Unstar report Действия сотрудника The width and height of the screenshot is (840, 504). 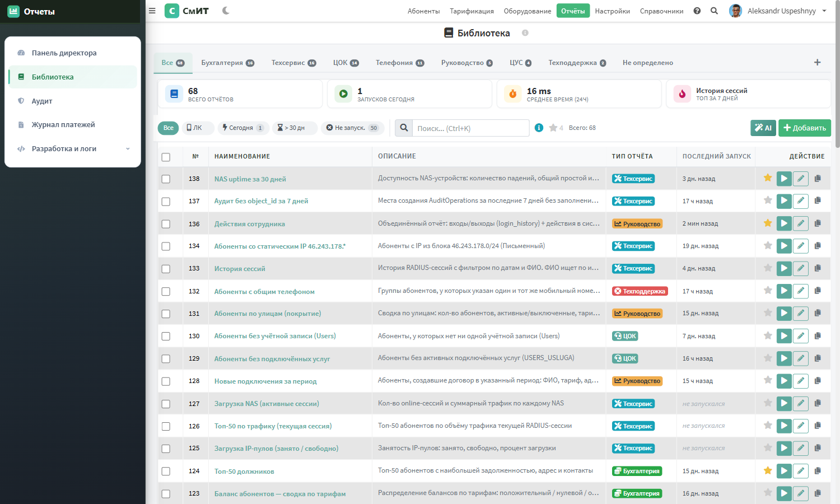[768, 223]
